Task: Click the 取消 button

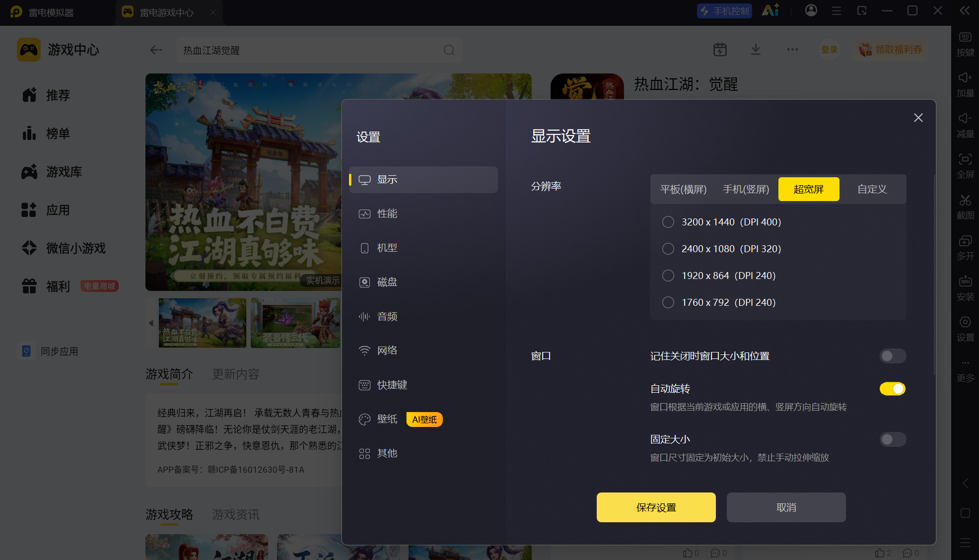Action: coord(786,507)
